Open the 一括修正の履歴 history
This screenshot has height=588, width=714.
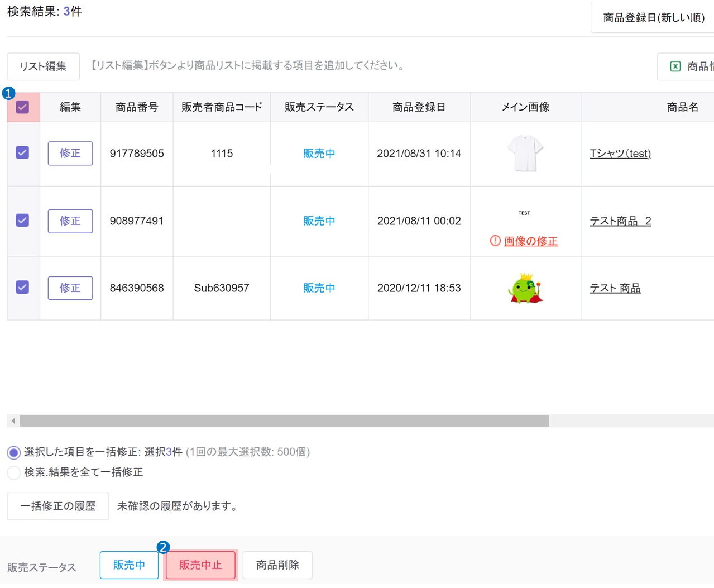(57, 506)
